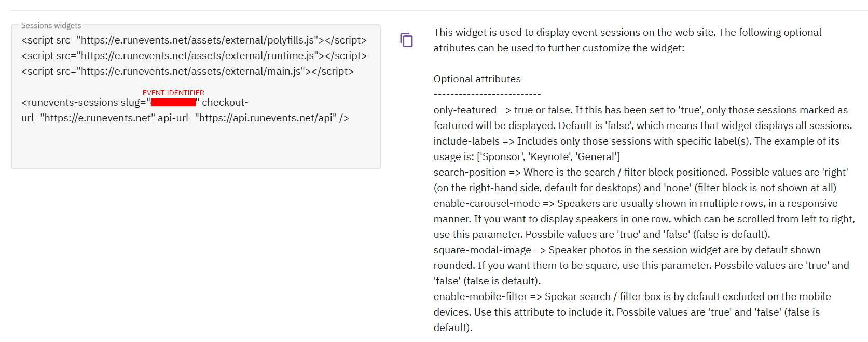This screenshot has width=868, height=342.
Task: Copy the sessions widget code snippet
Action: point(407,40)
